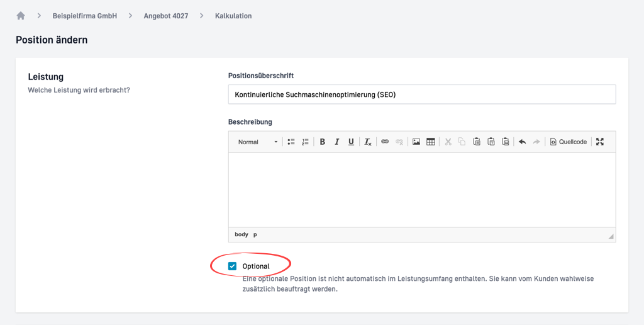This screenshot has height=325, width=644.
Task: Insert a table into the description
Action: [431, 142]
